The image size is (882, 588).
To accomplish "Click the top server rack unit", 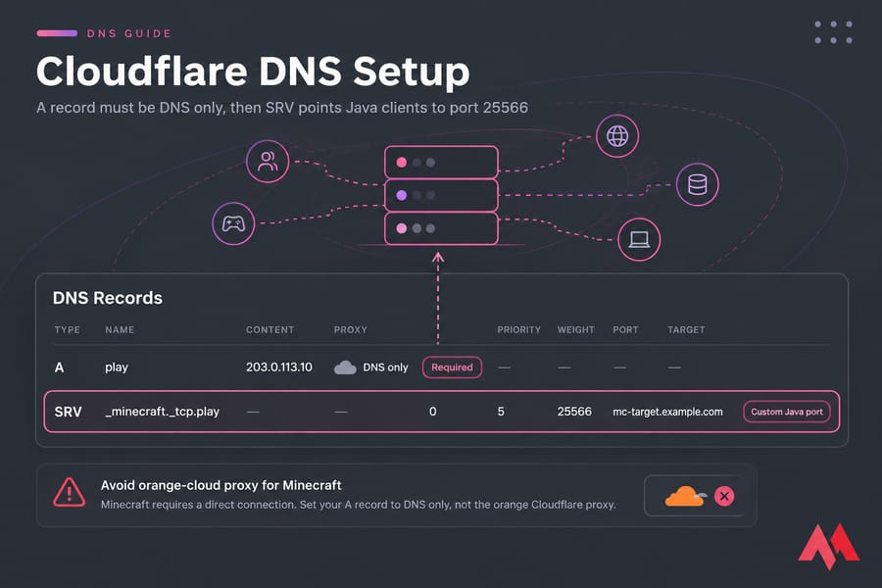I will (442, 162).
